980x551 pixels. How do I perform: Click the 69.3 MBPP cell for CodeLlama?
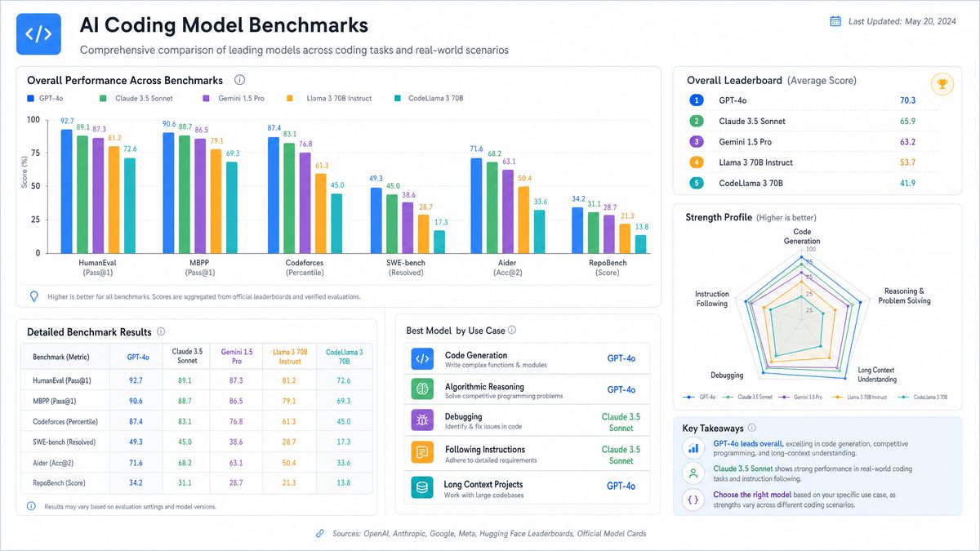[344, 401]
